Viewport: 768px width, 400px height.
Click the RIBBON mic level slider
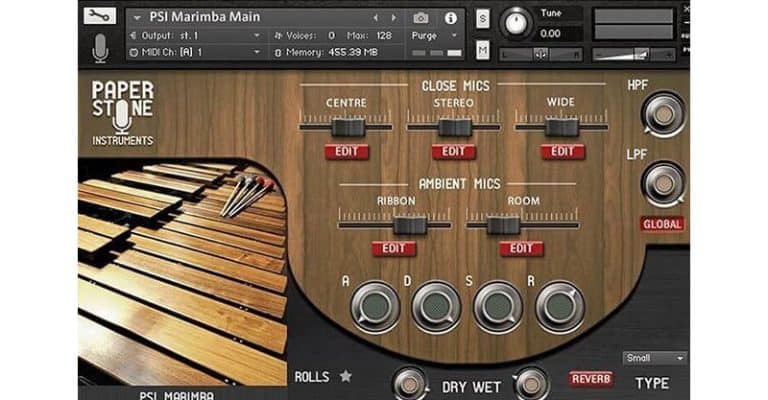(x=410, y=226)
